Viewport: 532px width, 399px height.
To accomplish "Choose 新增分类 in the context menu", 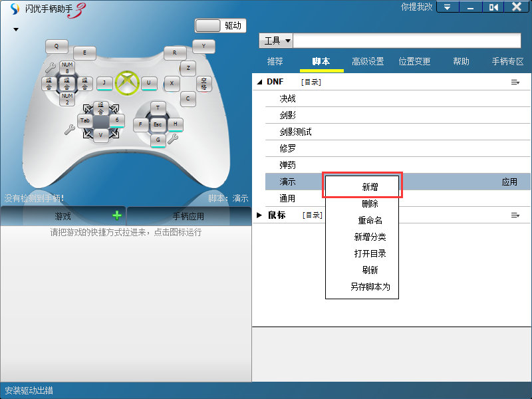I will [x=362, y=237].
